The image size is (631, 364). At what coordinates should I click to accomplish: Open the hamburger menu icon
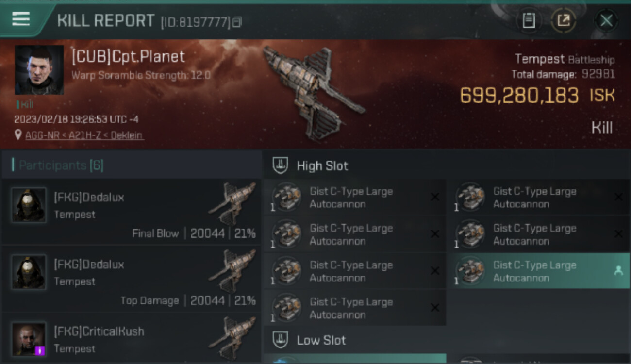[x=21, y=19]
